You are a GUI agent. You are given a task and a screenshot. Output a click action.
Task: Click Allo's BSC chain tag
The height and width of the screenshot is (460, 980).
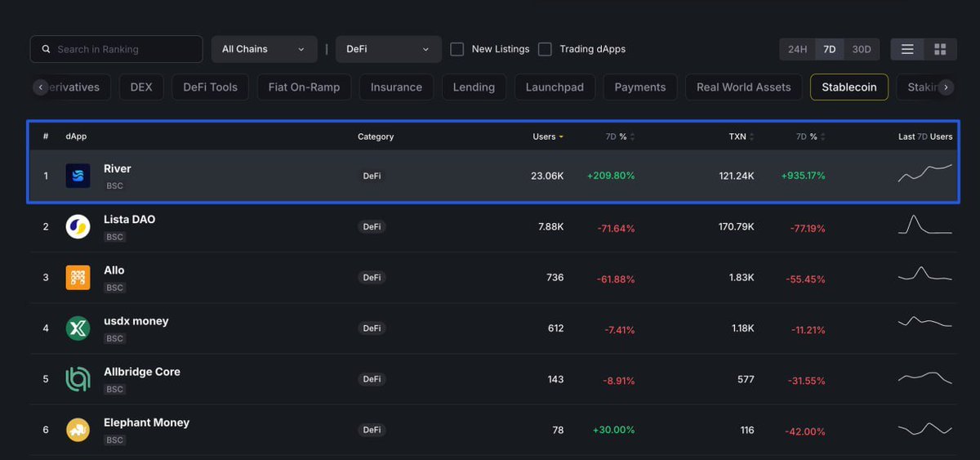click(114, 288)
